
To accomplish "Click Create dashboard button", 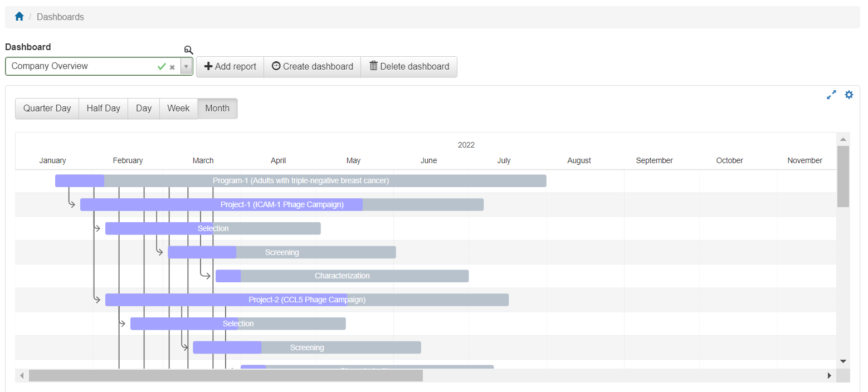I will tap(313, 67).
